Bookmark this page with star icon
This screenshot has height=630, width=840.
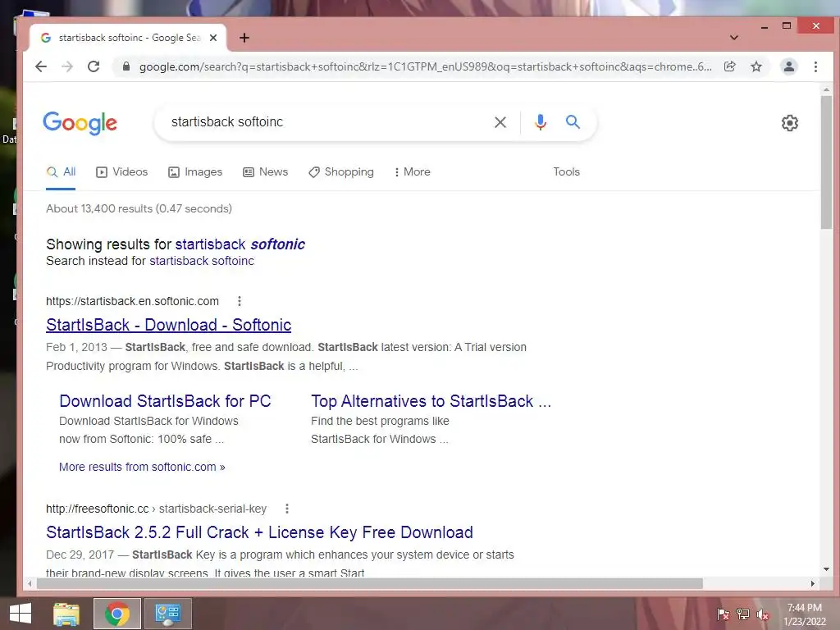[x=756, y=66]
